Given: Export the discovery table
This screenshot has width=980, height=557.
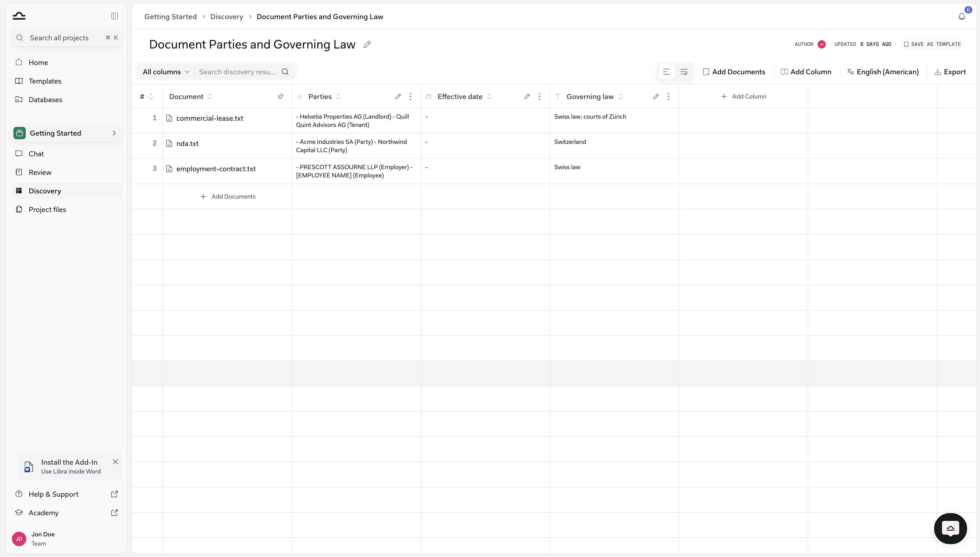Looking at the screenshot, I should pos(950,72).
